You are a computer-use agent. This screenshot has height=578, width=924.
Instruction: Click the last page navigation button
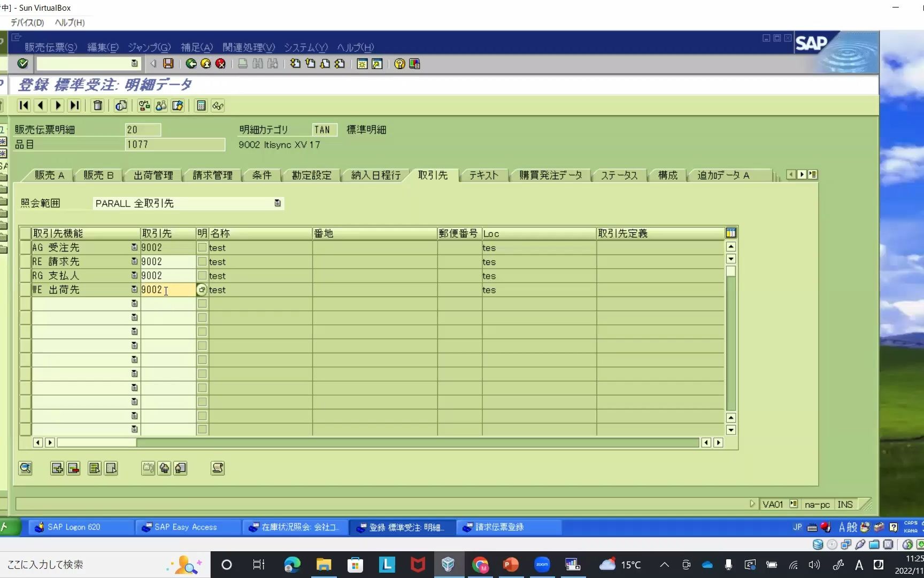74,105
